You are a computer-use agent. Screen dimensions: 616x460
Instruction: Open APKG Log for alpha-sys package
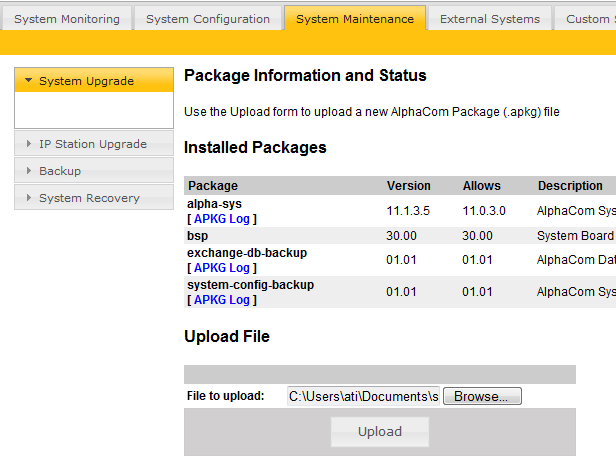click(x=222, y=218)
